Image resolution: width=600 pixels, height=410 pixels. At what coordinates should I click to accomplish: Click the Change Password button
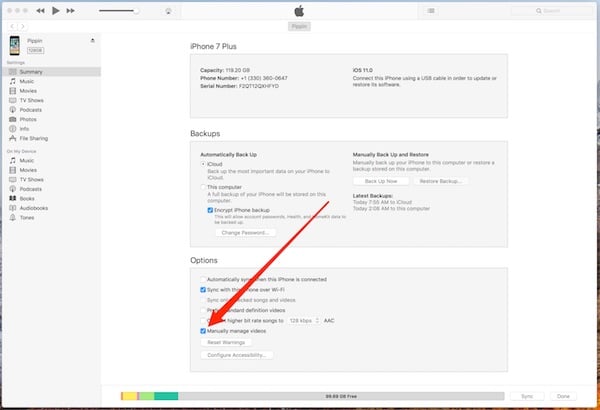[246, 232]
